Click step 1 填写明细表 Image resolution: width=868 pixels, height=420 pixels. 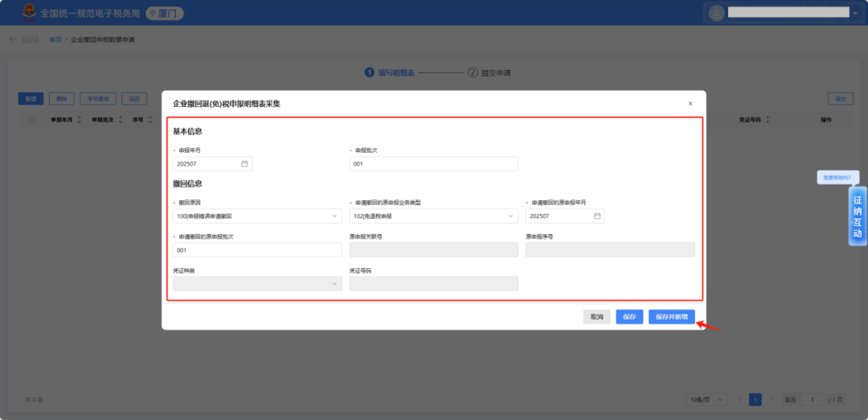click(390, 72)
